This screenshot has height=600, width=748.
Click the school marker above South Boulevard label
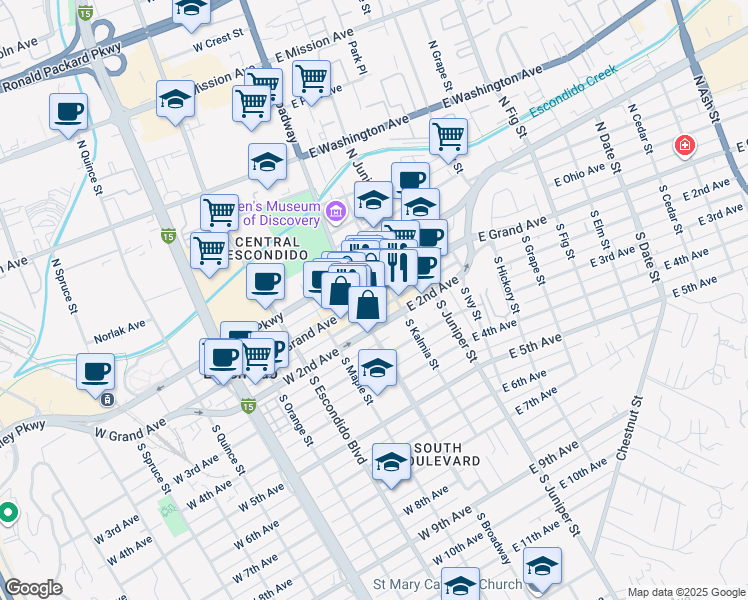click(391, 462)
